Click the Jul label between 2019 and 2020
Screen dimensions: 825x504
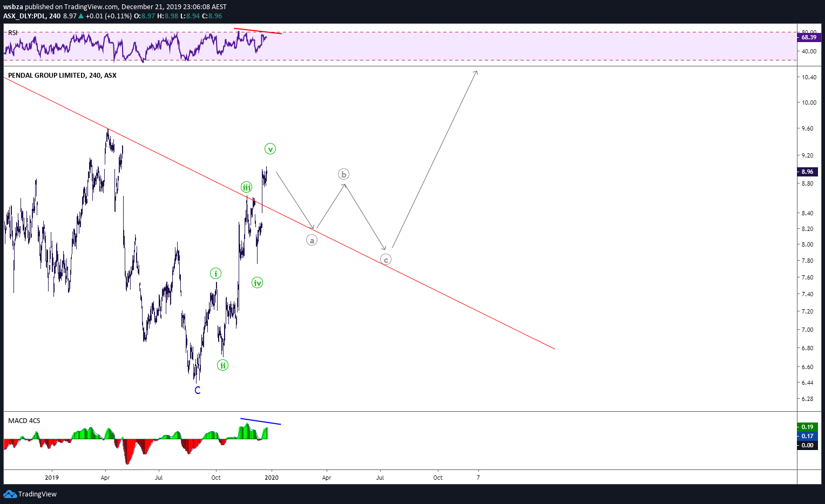[159, 478]
